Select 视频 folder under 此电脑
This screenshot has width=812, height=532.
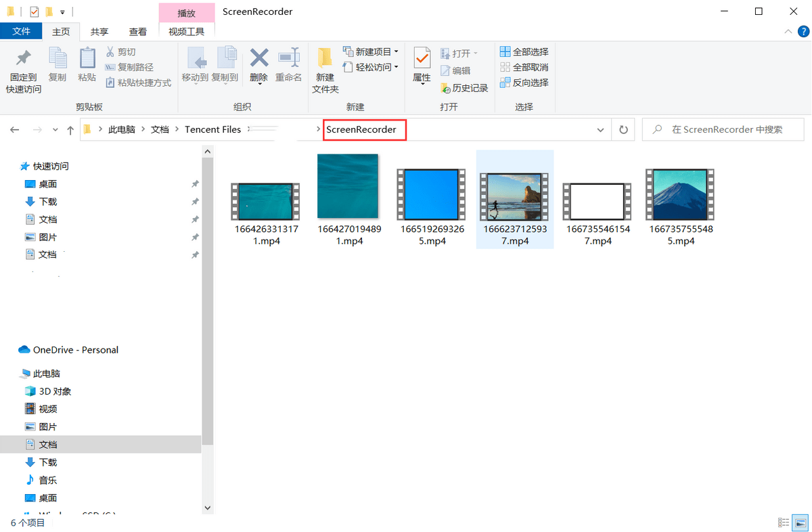(47, 409)
